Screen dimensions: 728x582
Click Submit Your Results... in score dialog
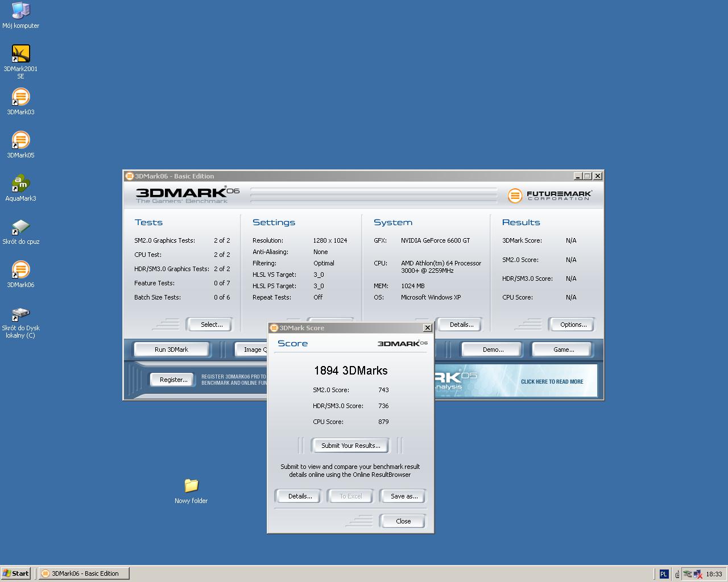pos(350,446)
